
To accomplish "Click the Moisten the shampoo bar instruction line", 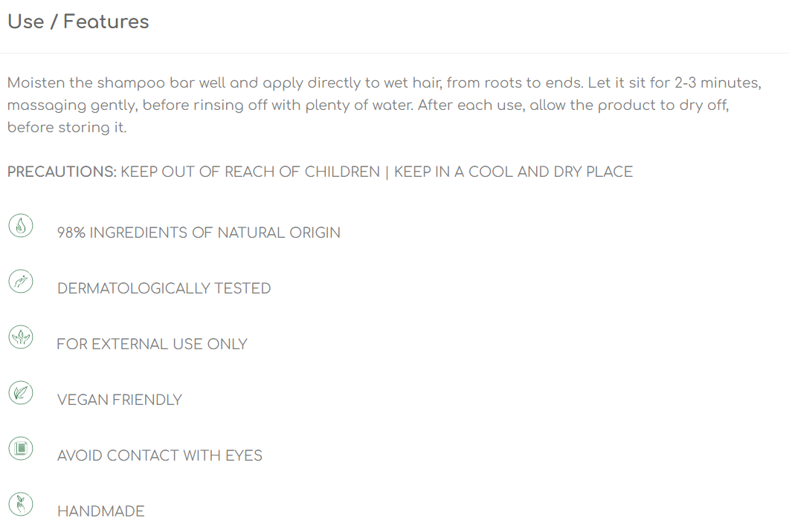I will click(x=384, y=83).
